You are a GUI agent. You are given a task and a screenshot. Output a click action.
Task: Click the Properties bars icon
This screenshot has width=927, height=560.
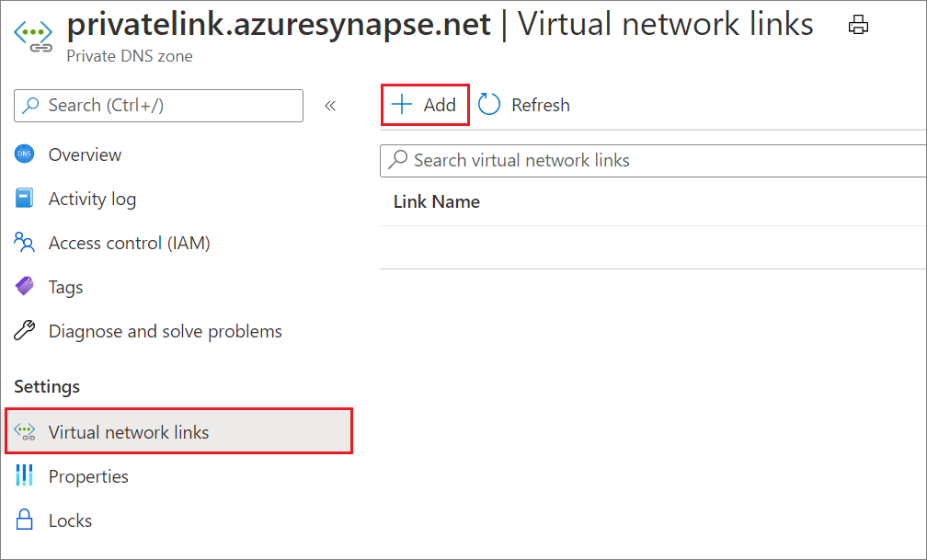tap(24, 474)
